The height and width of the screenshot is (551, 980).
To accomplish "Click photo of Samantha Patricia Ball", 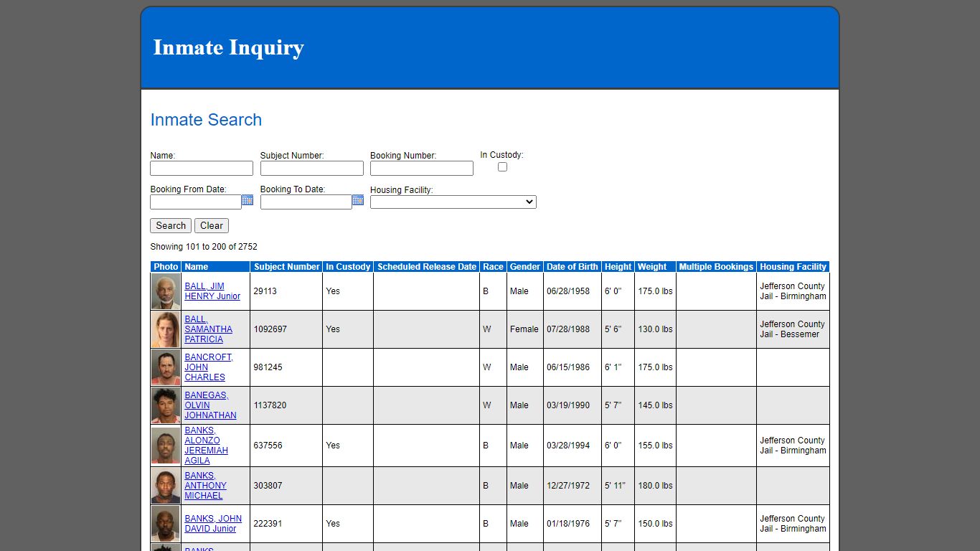I will pyautogui.click(x=166, y=329).
